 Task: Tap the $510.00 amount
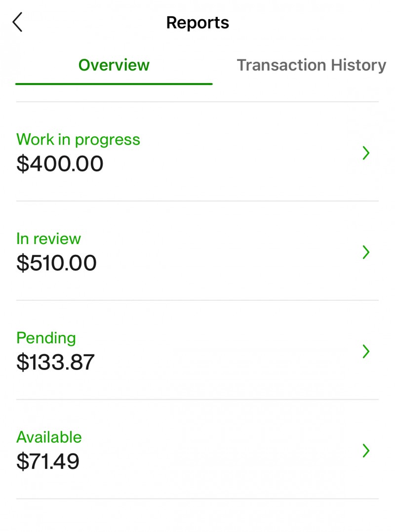pyautogui.click(x=56, y=263)
